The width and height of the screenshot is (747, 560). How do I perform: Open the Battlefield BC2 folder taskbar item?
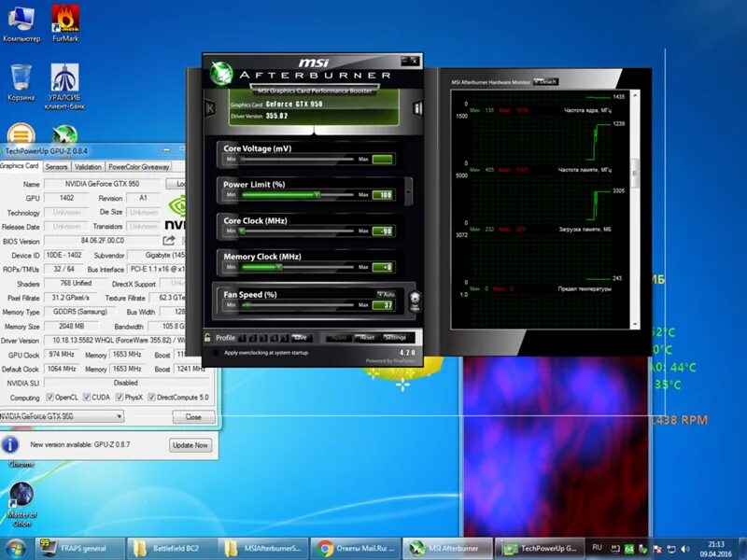(173, 549)
